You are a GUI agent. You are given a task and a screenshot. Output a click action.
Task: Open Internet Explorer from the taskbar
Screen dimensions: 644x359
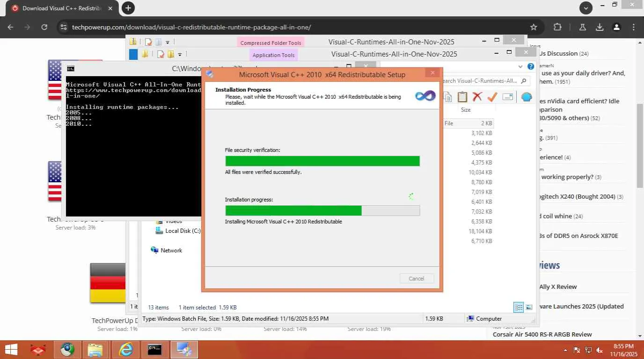click(x=126, y=350)
